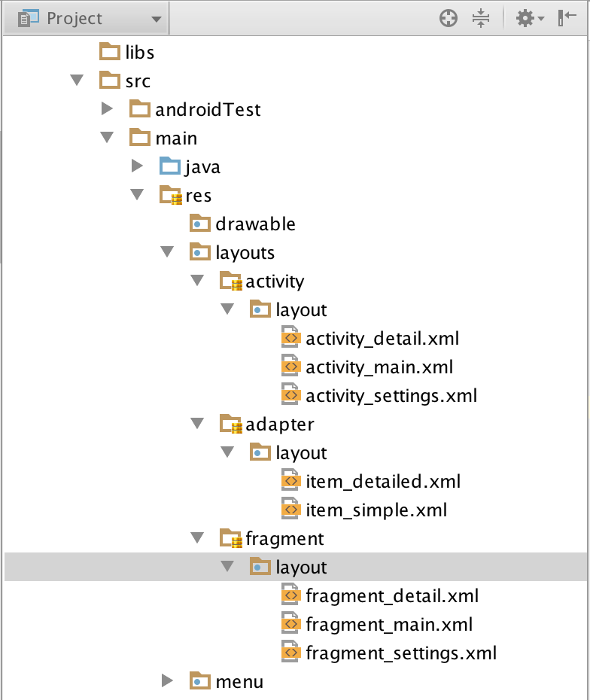Image resolution: width=590 pixels, height=700 pixels.
Task: Click the drawable resource folder icon
Action: tap(199, 224)
